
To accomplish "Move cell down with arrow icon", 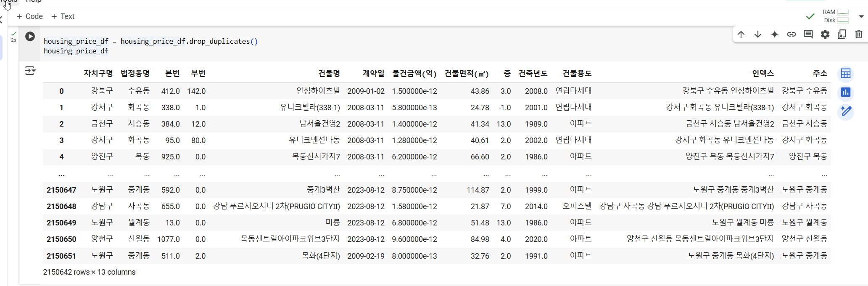I will pyautogui.click(x=758, y=34).
